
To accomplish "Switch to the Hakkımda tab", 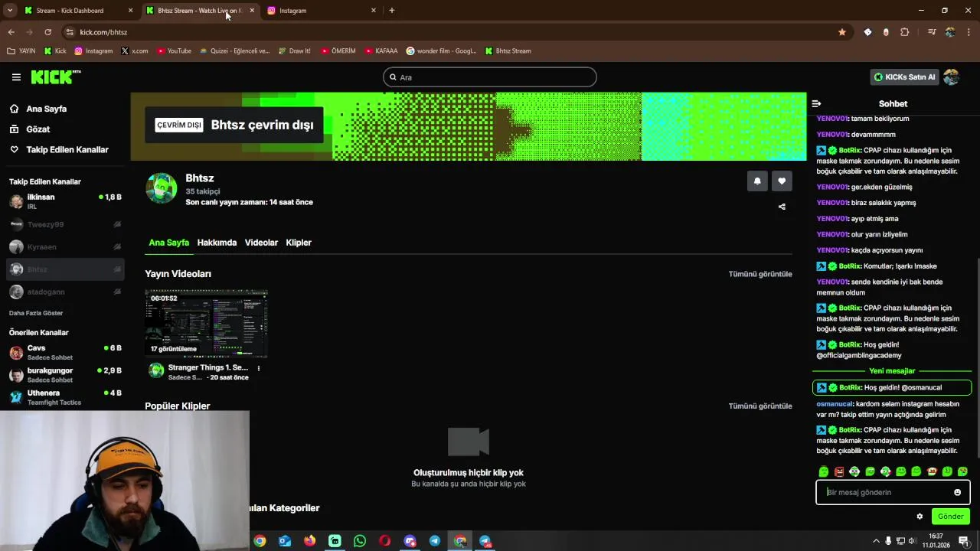I will 217,243.
